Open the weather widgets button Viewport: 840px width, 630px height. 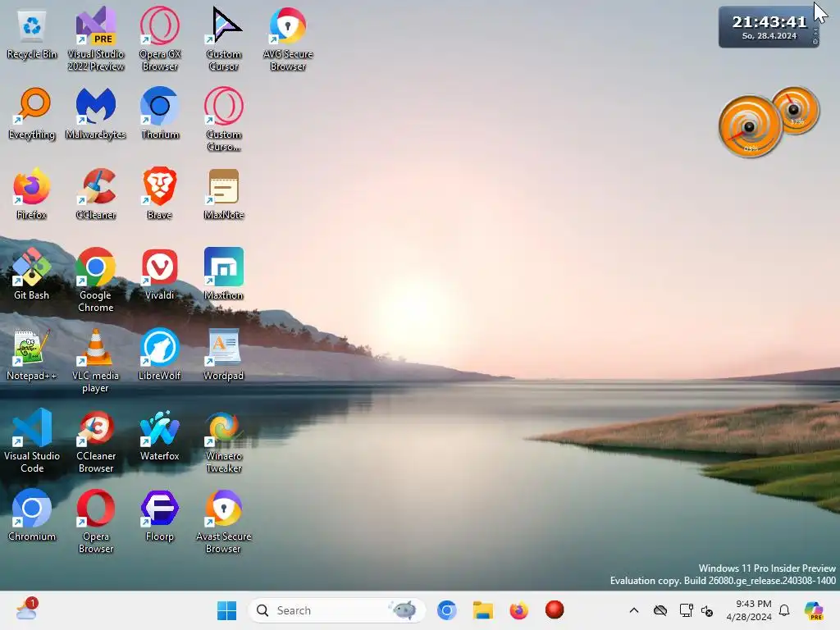pyautogui.click(x=27, y=609)
